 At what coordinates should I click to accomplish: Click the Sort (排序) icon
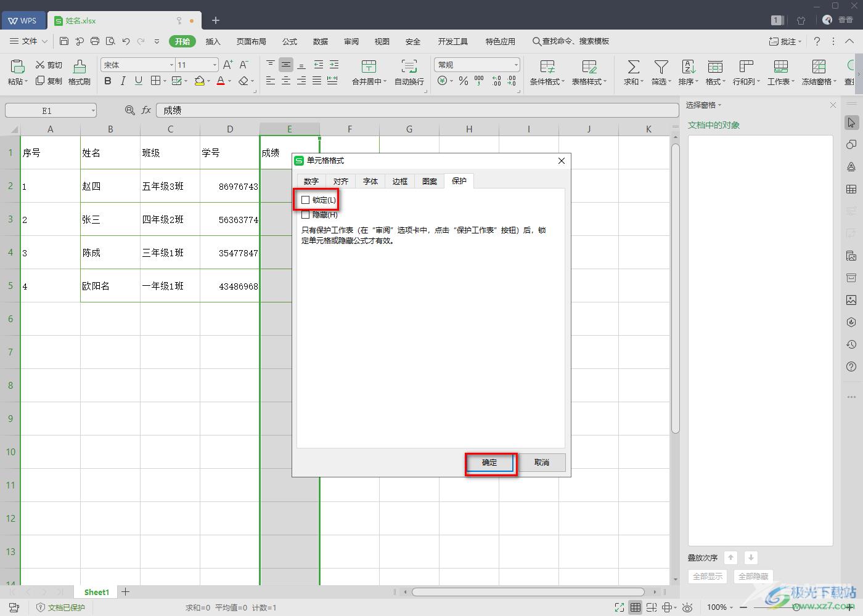tap(689, 67)
